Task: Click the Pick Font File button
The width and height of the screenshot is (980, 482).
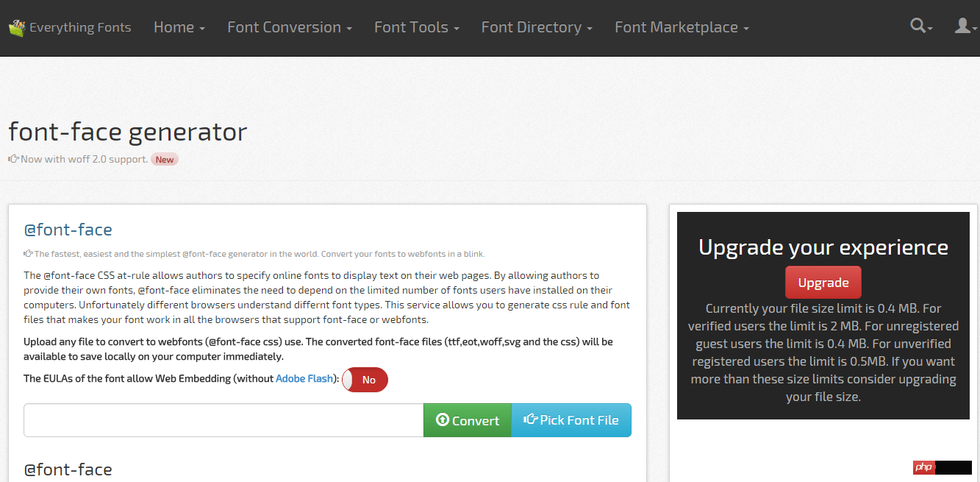Action: coord(571,420)
